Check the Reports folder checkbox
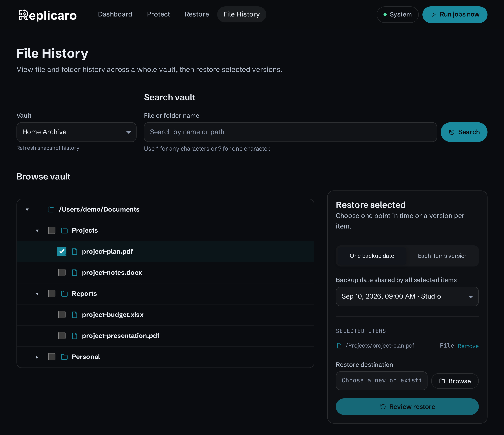This screenshot has width=504, height=435. click(52, 294)
